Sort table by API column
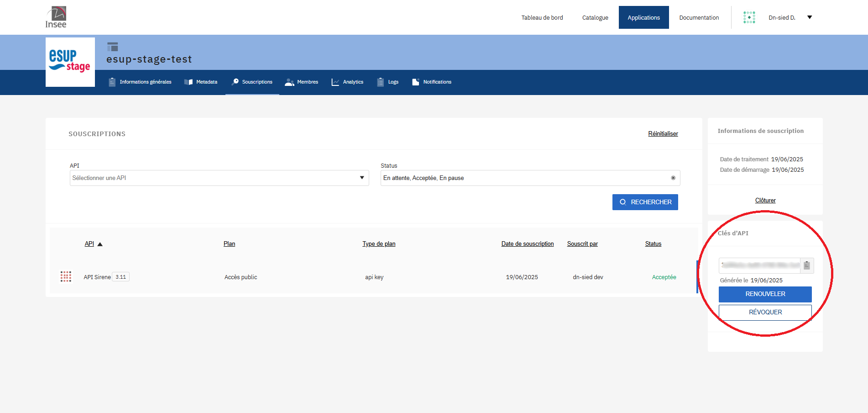This screenshot has width=868, height=413. 89,244
